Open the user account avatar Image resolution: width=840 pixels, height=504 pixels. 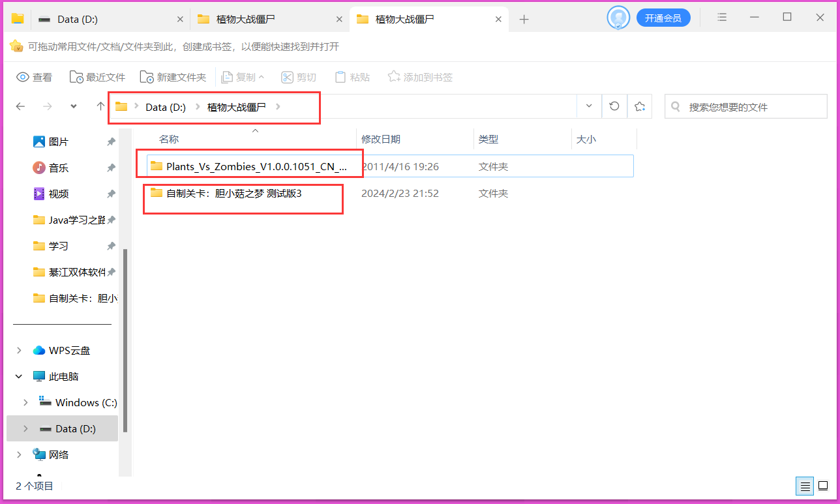618,18
